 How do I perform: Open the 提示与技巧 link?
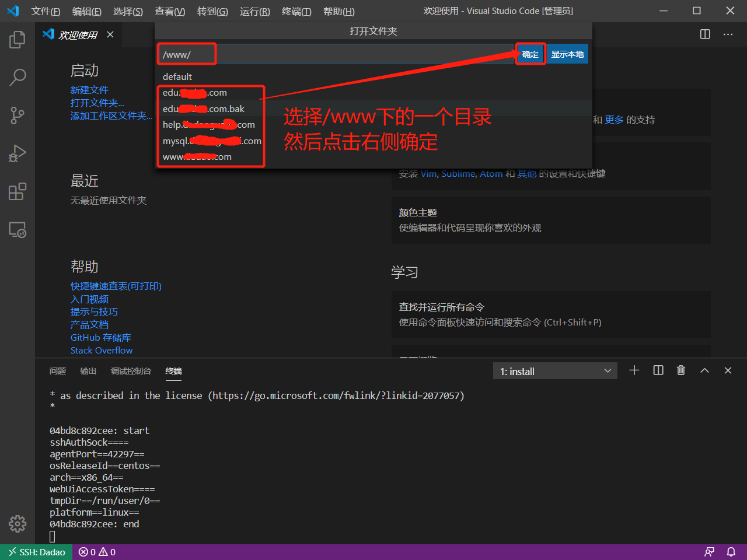tap(94, 311)
